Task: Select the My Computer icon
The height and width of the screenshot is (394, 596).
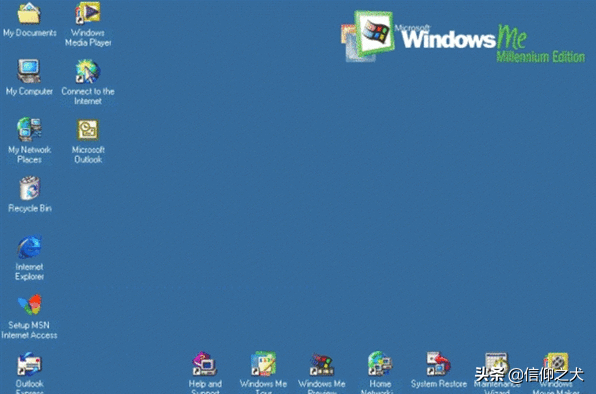Action: pos(29,71)
